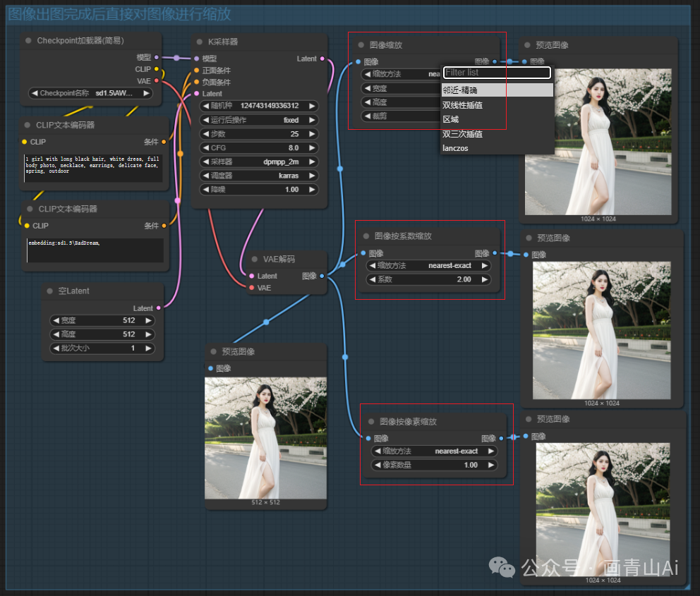Click the 512 × 512 preview image

(265, 438)
